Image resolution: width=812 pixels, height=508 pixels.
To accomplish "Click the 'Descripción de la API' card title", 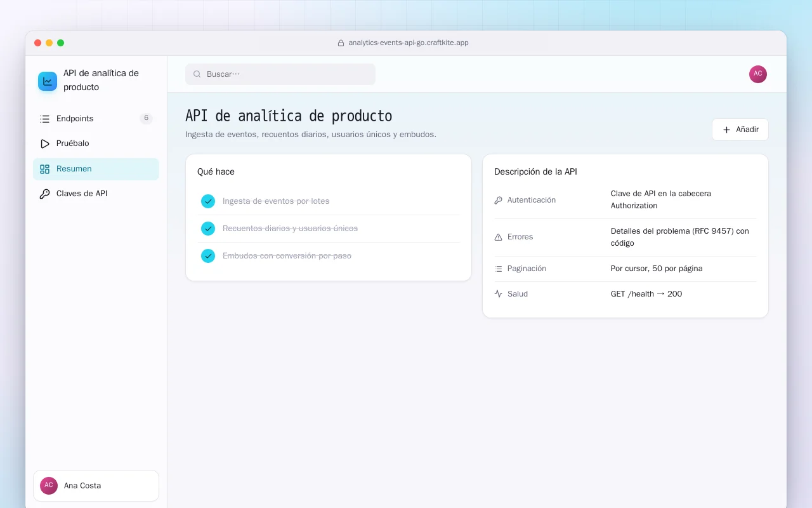I will pyautogui.click(x=535, y=172).
